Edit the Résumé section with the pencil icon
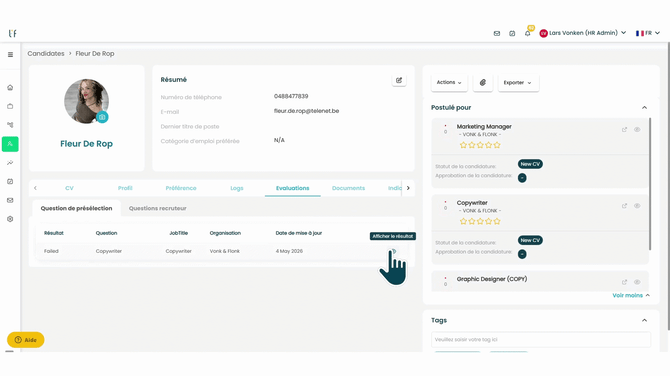The image size is (670, 376). [x=399, y=80]
